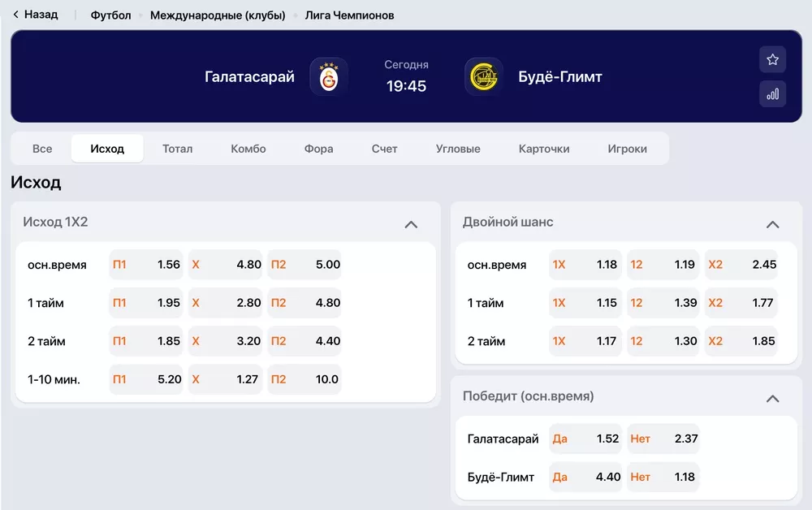Bet Да on Галатасарай at 1.52
Image resolution: width=812 pixels, height=510 pixels.
(585, 439)
